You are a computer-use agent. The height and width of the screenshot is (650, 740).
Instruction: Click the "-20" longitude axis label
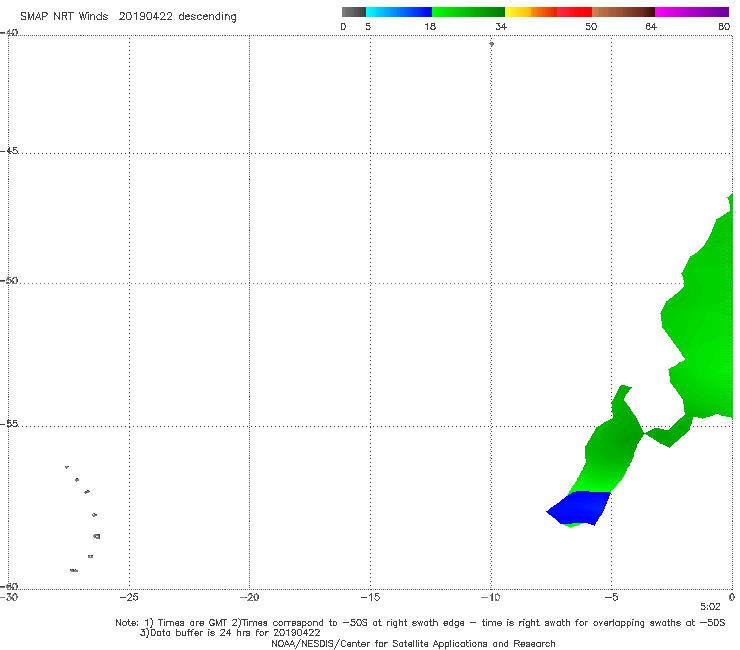249,597
